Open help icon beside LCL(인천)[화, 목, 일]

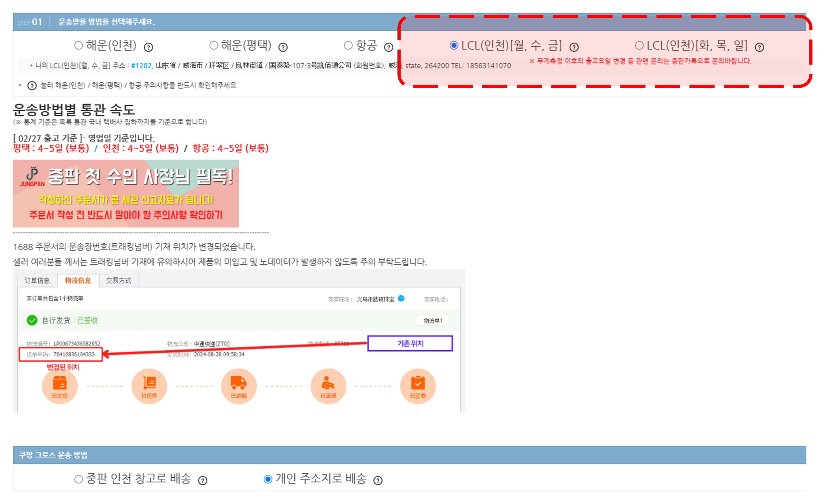click(759, 47)
